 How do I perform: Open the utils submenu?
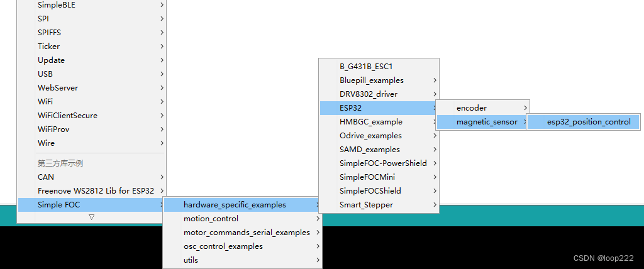242,260
